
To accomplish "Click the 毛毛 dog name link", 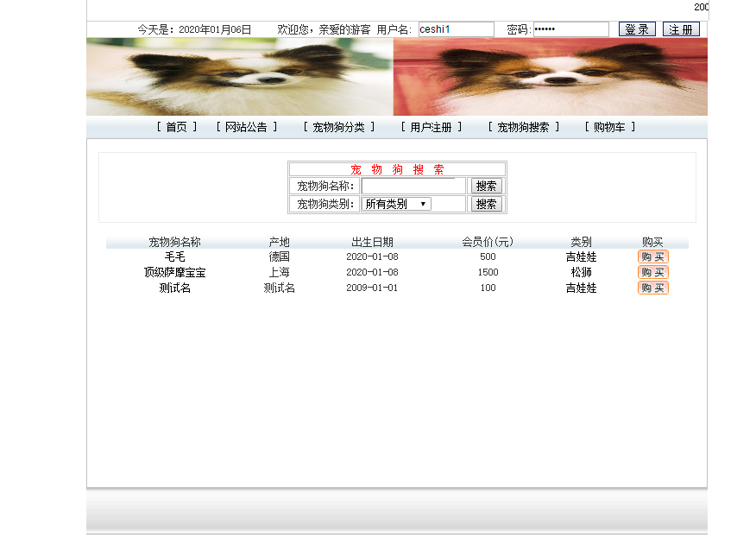I will 174,256.
